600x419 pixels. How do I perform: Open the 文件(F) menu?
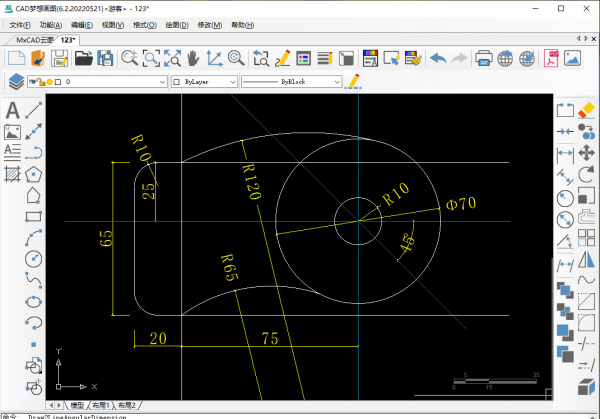(x=20, y=24)
